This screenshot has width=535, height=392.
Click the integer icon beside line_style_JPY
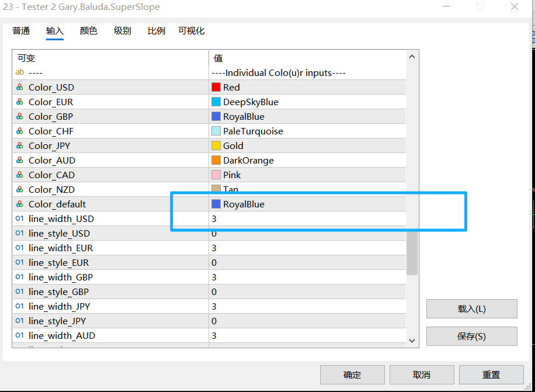click(20, 321)
